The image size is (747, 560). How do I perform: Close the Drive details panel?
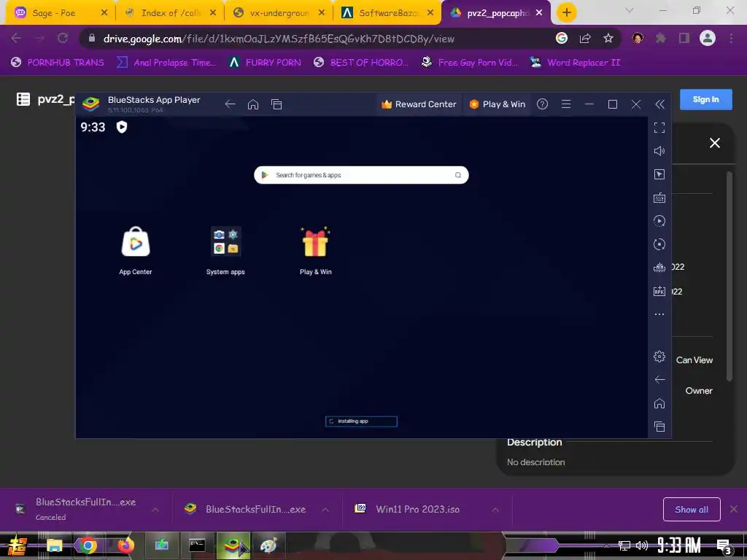(715, 143)
